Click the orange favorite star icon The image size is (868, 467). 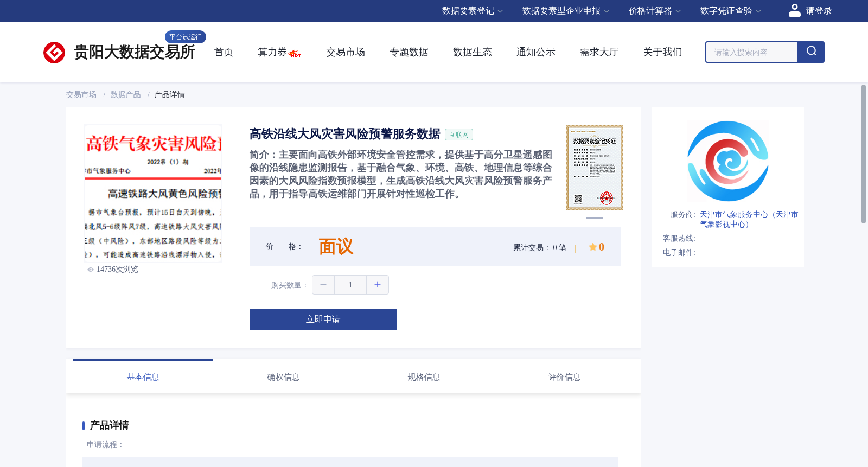click(593, 247)
